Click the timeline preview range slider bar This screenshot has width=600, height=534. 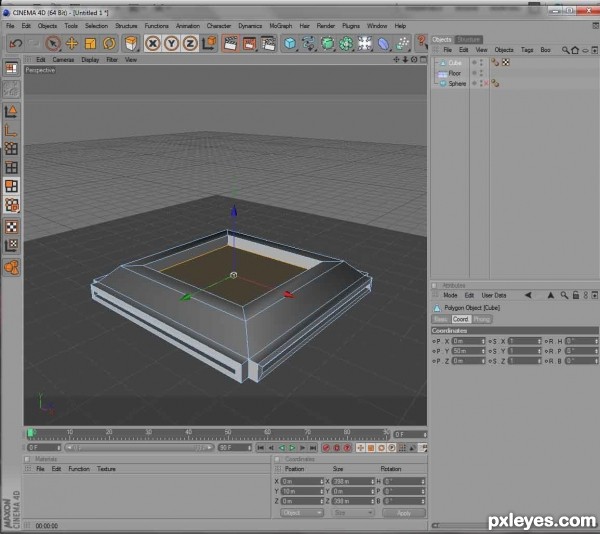pyautogui.click(x=139, y=448)
